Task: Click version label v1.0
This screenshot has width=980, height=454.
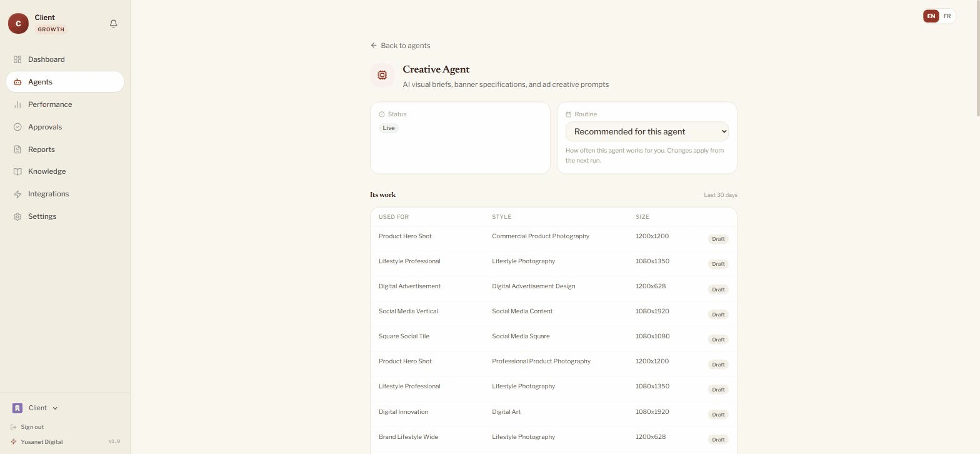Action: tap(114, 441)
